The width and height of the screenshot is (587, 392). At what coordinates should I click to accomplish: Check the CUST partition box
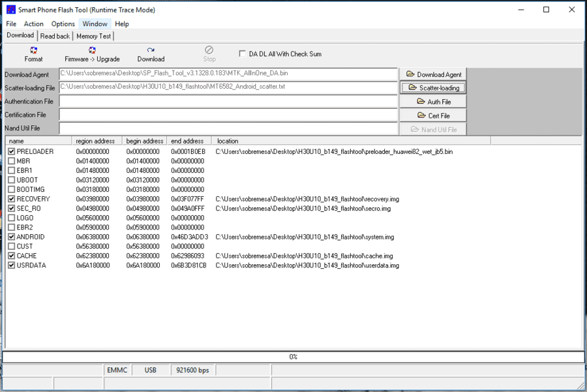pyautogui.click(x=12, y=247)
